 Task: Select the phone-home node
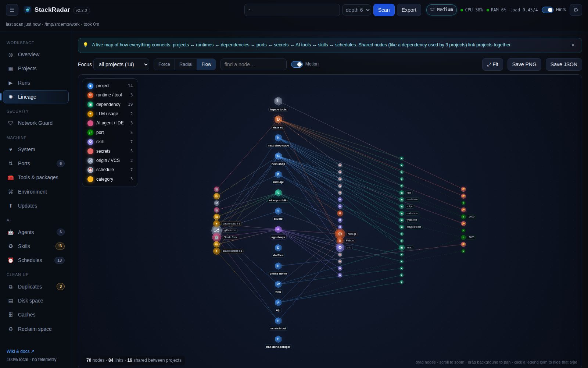(x=278, y=266)
